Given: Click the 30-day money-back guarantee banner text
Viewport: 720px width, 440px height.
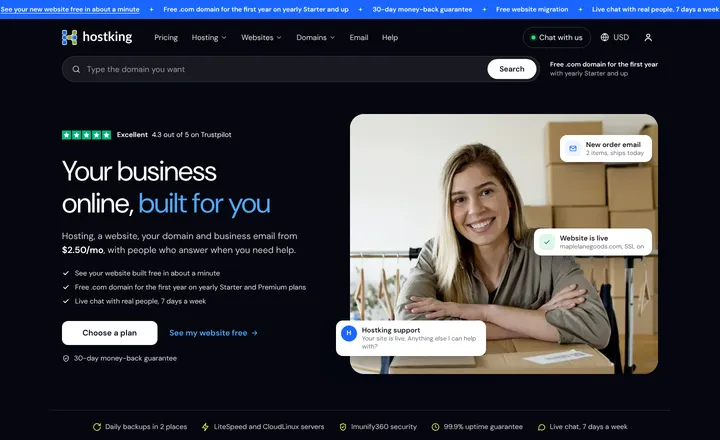Looking at the screenshot, I should tap(422, 9).
